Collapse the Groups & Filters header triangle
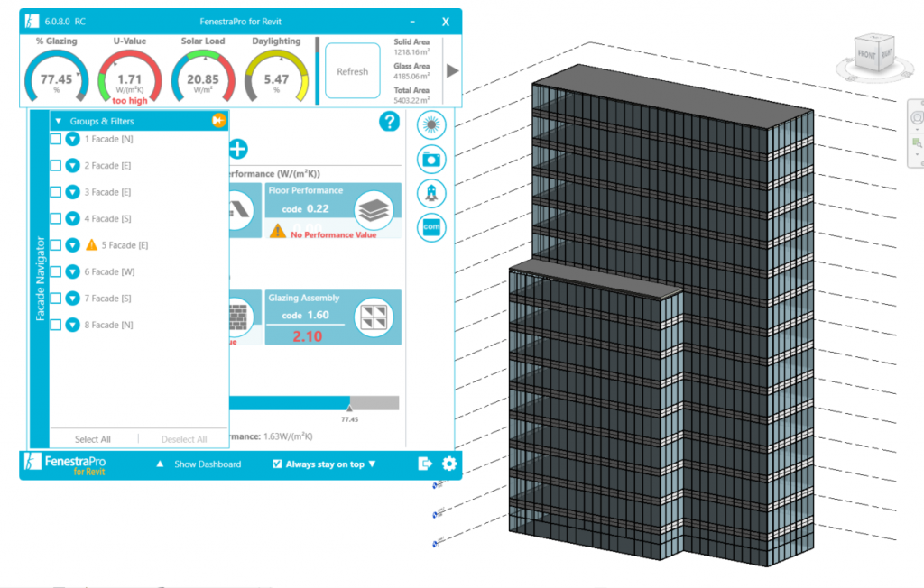 (x=59, y=121)
